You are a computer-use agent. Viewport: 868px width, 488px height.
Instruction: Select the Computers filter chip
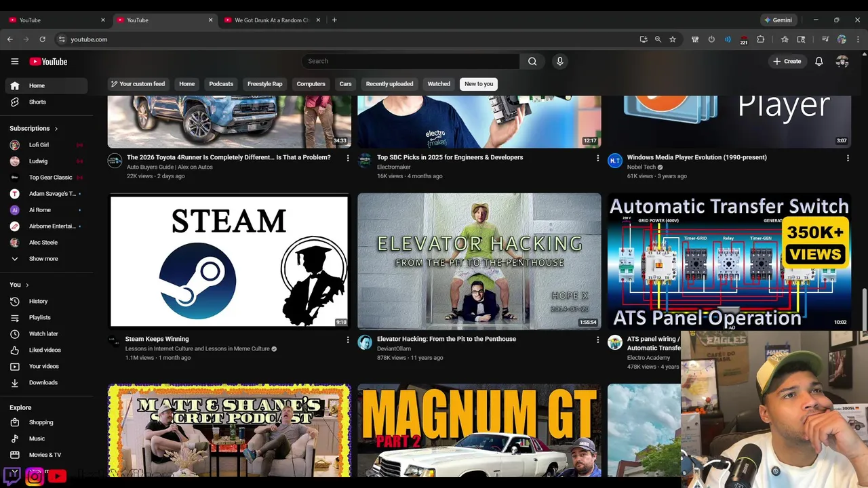pyautogui.click(x=311, y=84)
